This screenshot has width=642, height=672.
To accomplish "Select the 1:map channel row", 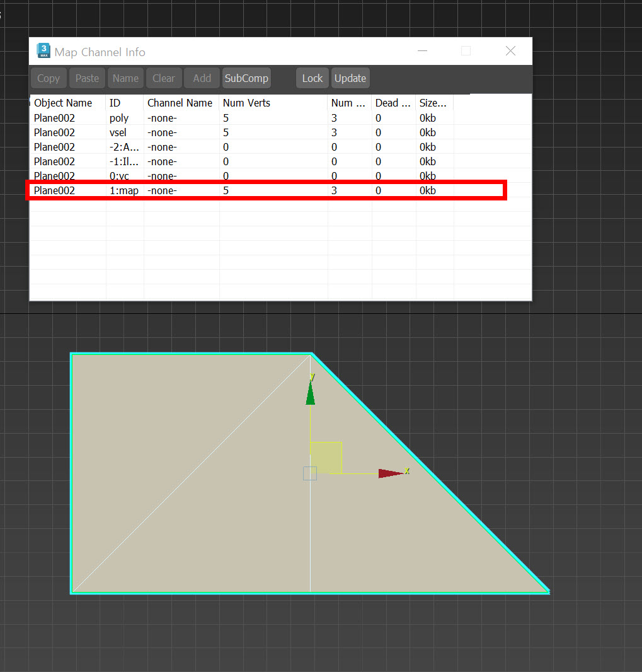I will click(280, 190).
